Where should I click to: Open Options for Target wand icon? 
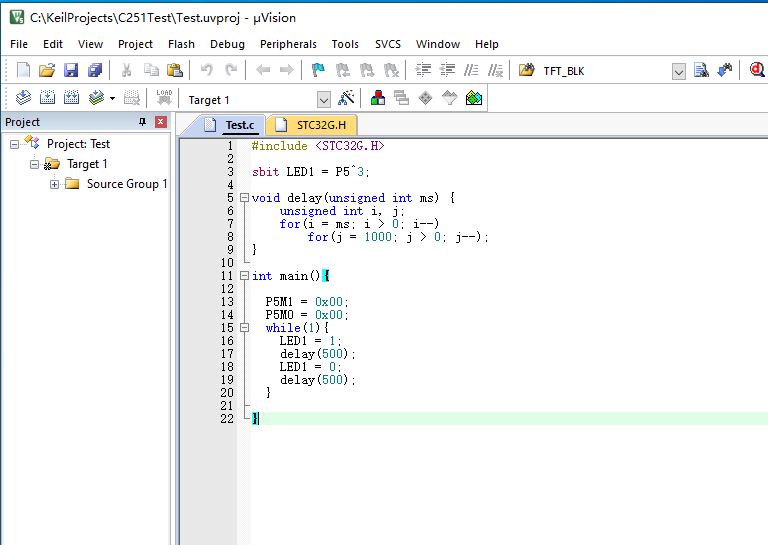pos(346,98)
